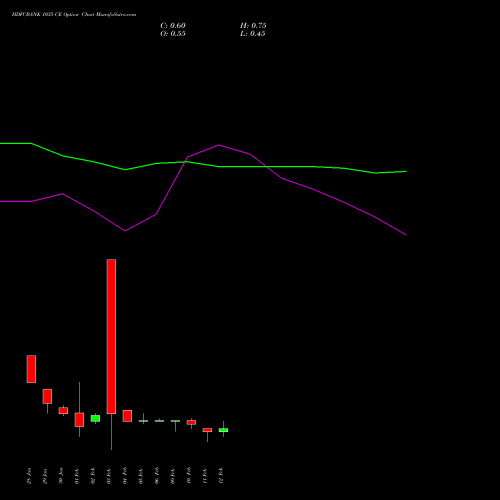Click the red candle for 01 Feb

[79, 420]
